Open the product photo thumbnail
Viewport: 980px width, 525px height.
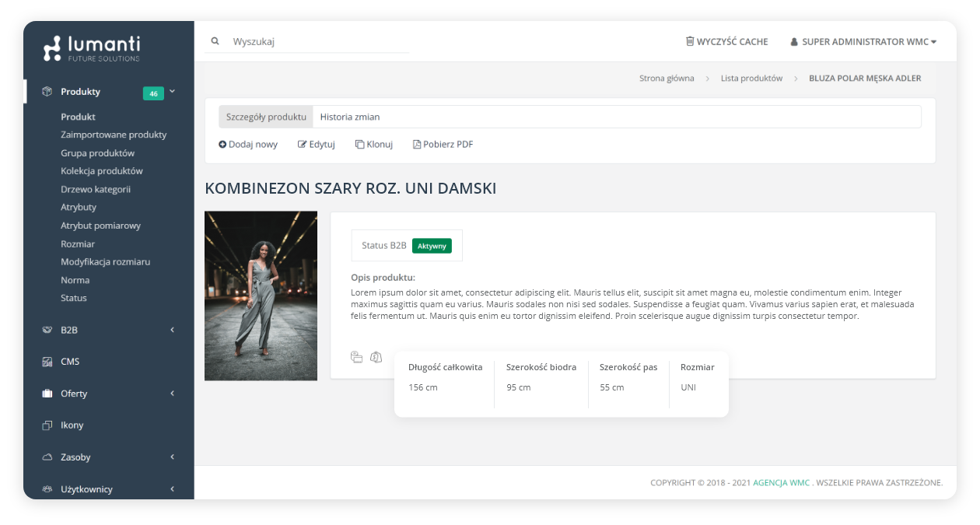(x=261, y=296)
